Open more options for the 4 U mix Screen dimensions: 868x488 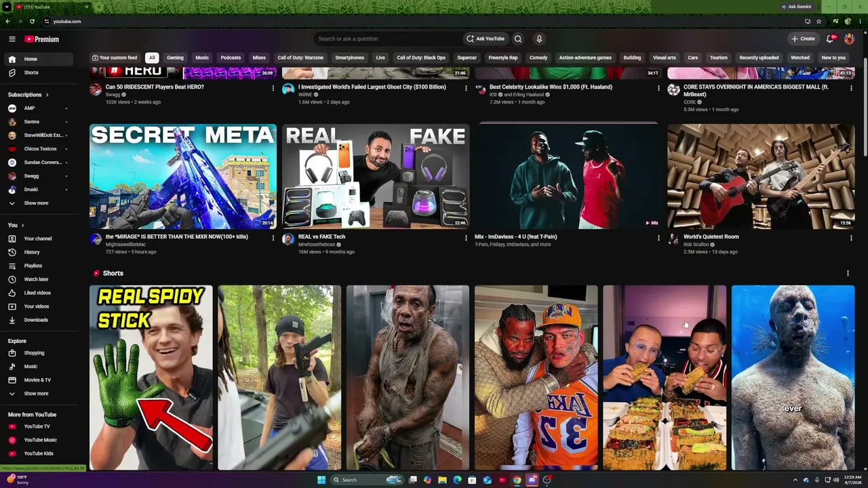658,238
